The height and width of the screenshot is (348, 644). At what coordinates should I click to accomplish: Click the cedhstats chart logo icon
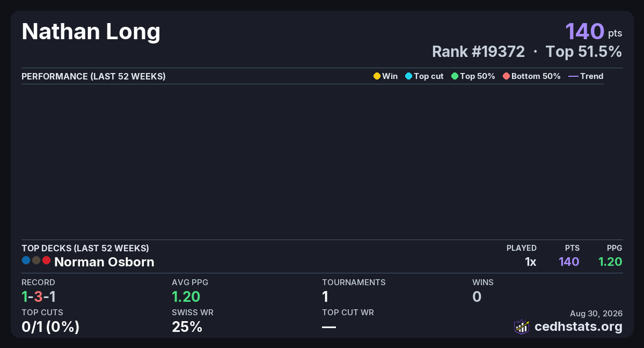pyautogui.click(x=522, y=327)
